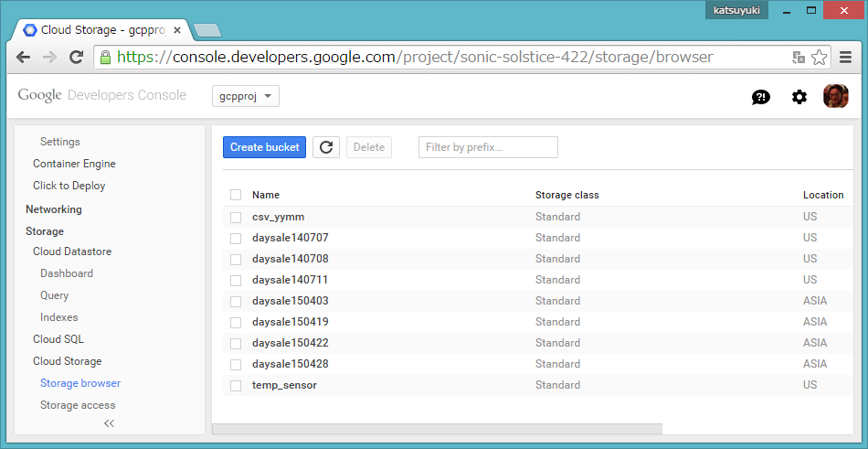Close the Cloud Storage browser tab
The image size is (868, 449).
177,30
